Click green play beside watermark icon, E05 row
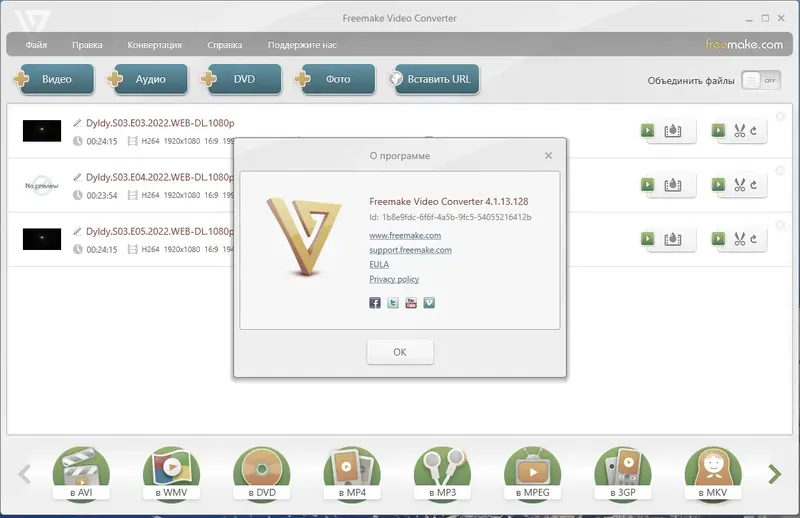800x518 pixels. pyautogui.click(x=647, y=238)
